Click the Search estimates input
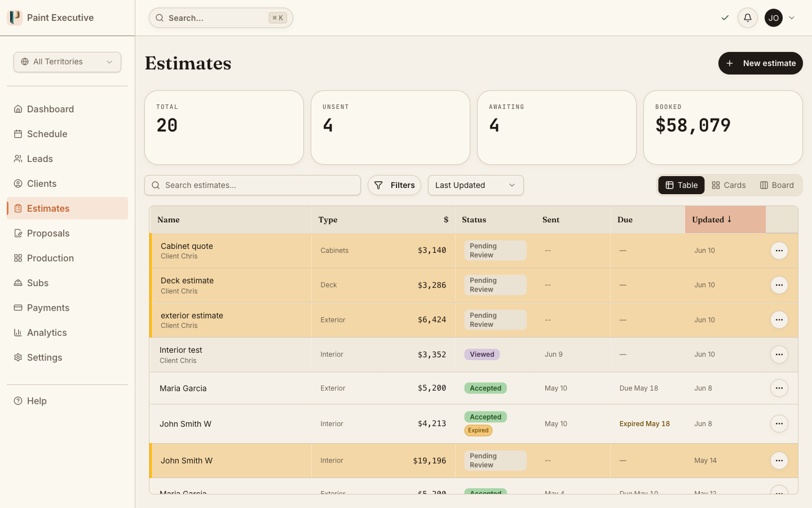The image size is (812, 508). 253,185
